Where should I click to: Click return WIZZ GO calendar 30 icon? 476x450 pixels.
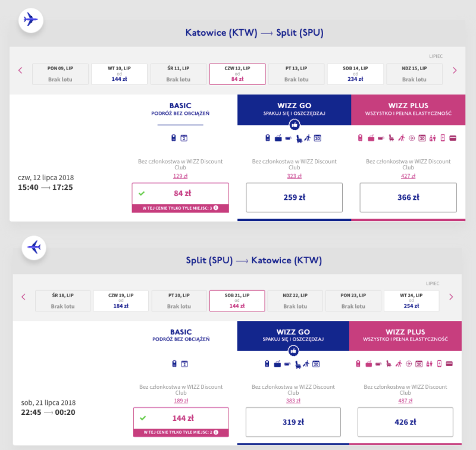click(316, 364)
